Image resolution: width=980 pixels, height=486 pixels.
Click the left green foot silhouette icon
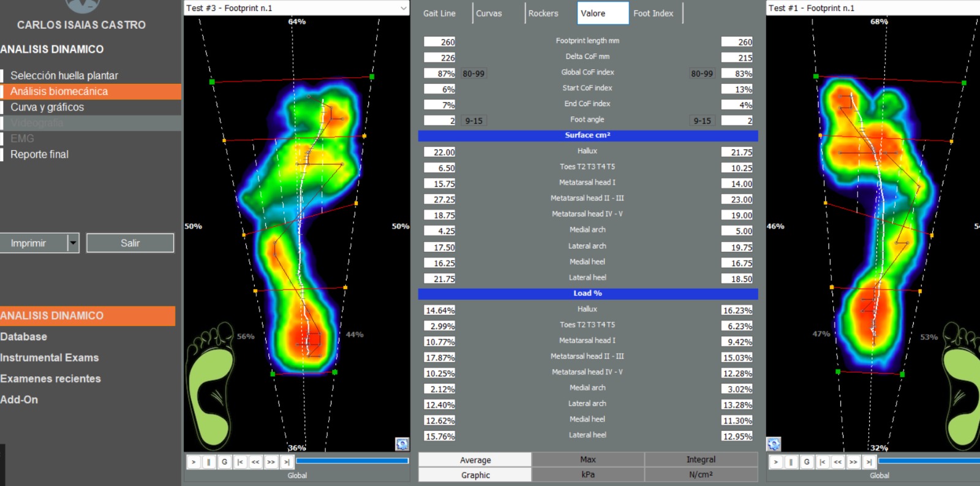209,385
